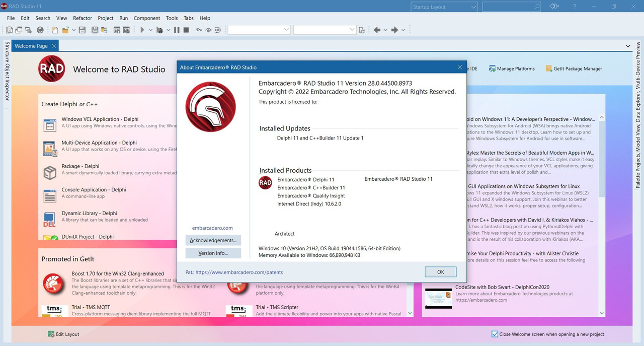Click the Save toolbar icon
This screenshot has width=644, height=346.
(82, 30)
